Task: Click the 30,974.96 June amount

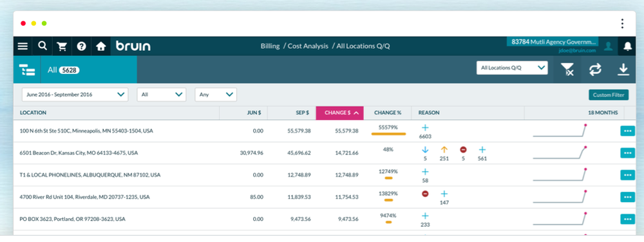Action: 251,153
